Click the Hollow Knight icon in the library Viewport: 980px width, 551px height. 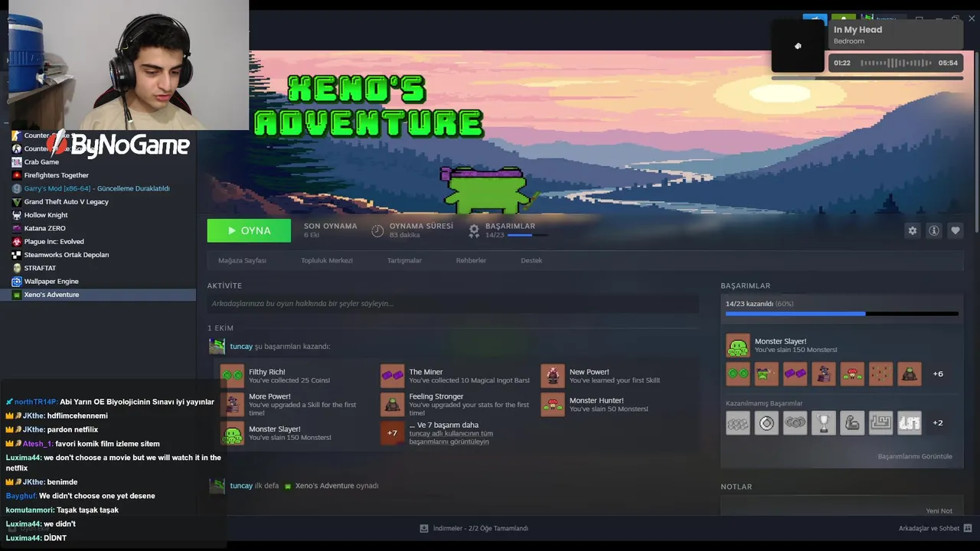(x=16, y=215)
